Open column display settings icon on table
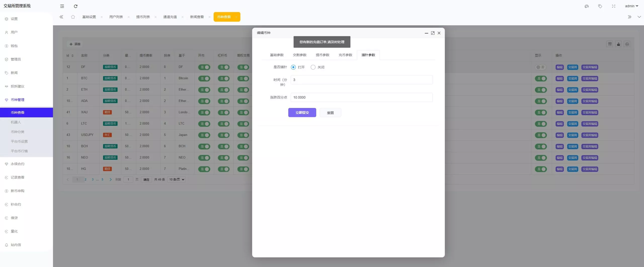Image resolution: width=644 pixels, height=267 pixels. (x=610, y=44)
